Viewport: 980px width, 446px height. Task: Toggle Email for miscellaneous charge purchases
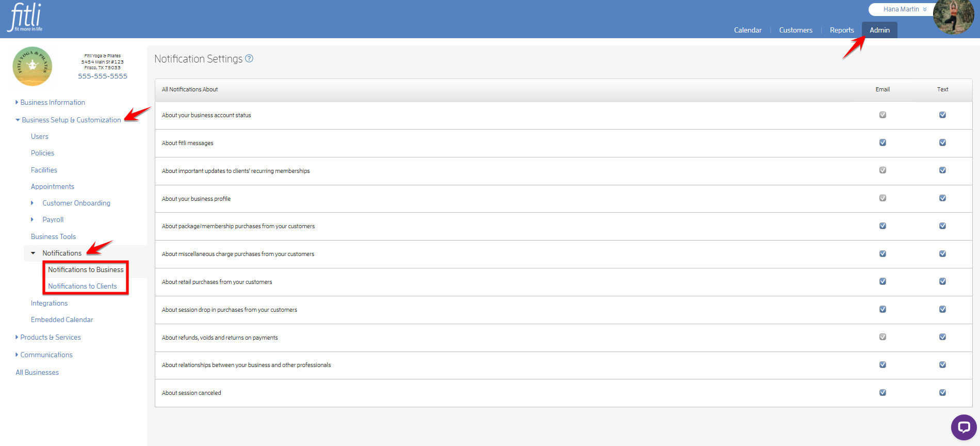pyautogui.click(x=883, y=253)
